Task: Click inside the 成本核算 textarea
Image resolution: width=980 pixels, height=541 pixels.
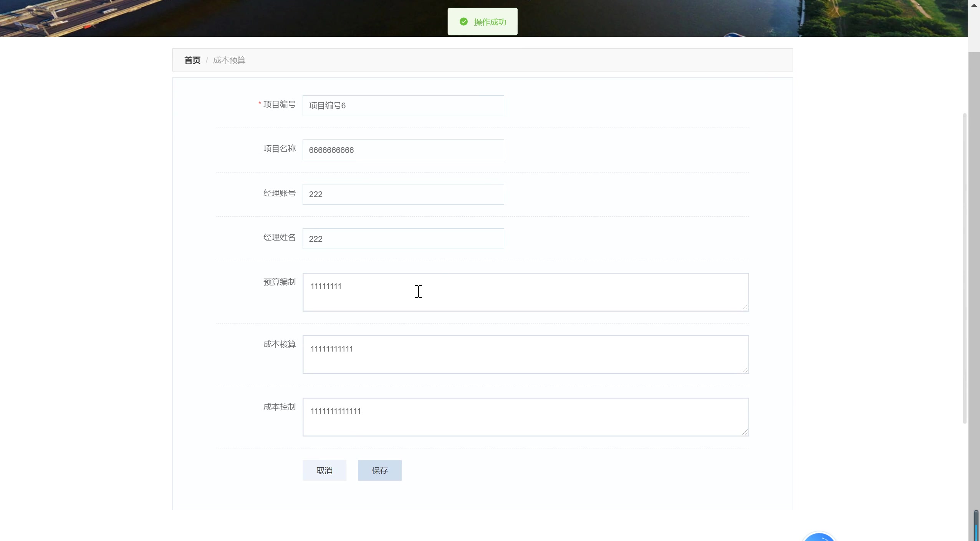Action: 525,354
